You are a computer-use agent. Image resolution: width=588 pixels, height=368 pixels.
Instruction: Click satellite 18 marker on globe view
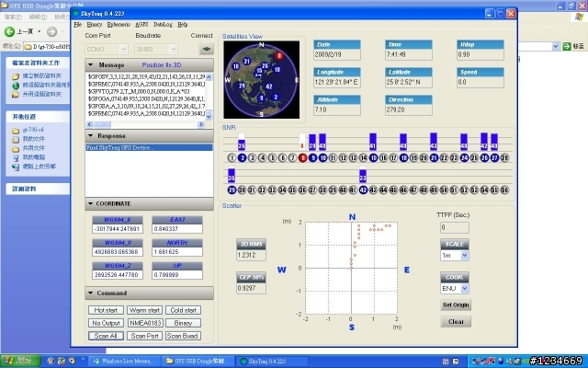point(236,66)
